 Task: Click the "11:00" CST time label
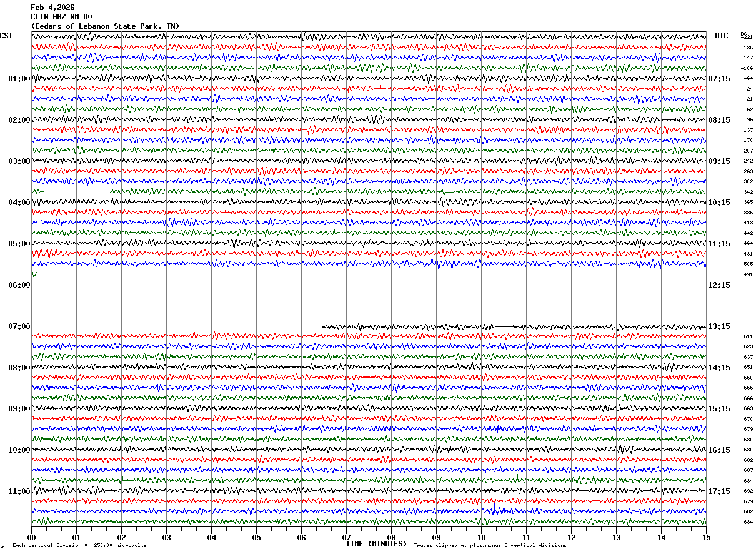tap(19, 491)
